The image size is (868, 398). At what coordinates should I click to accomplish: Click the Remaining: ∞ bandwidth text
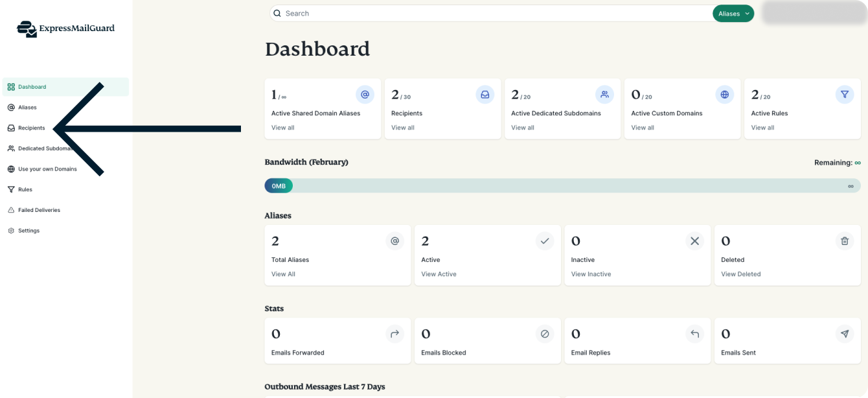(838, 163)
